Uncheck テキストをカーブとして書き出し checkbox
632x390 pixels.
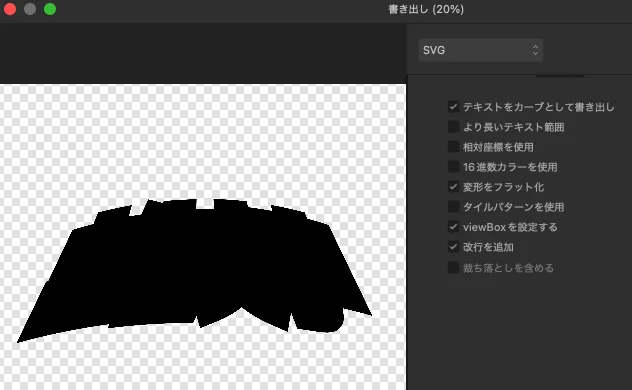pos(453,107)
